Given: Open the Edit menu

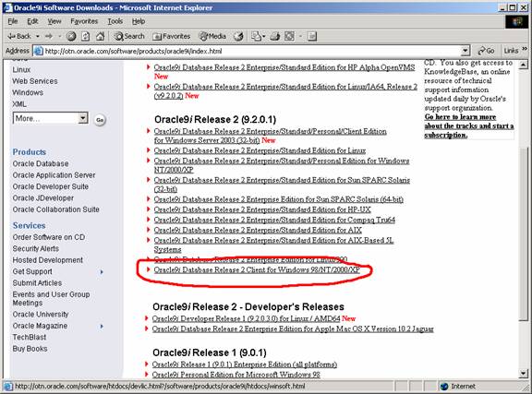Looking at the screenshot, I should pos(32,21).
